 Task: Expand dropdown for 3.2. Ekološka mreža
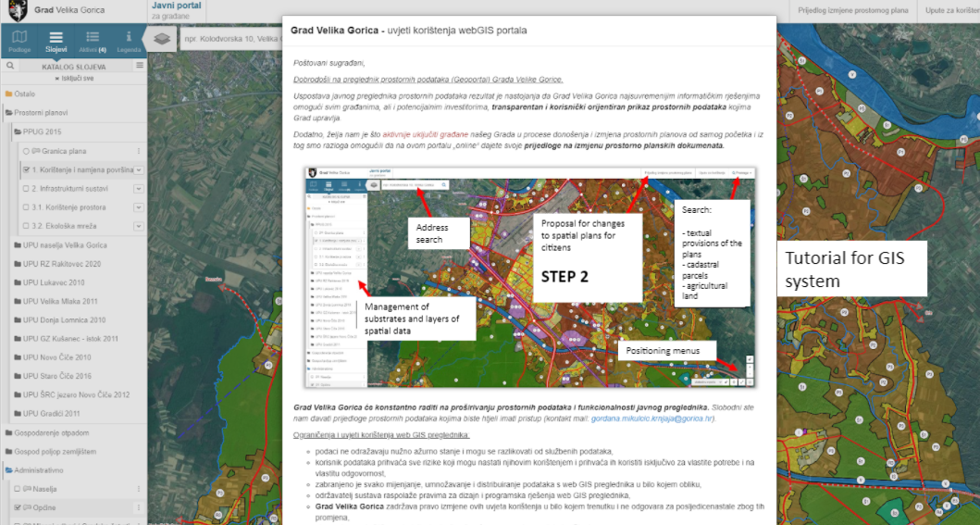click(x=139, y=226)
